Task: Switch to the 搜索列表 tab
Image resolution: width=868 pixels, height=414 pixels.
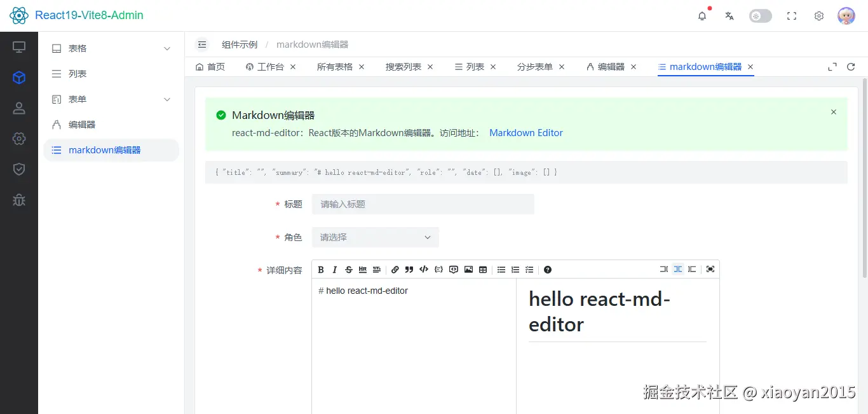Action: click(x=403, y=67)
